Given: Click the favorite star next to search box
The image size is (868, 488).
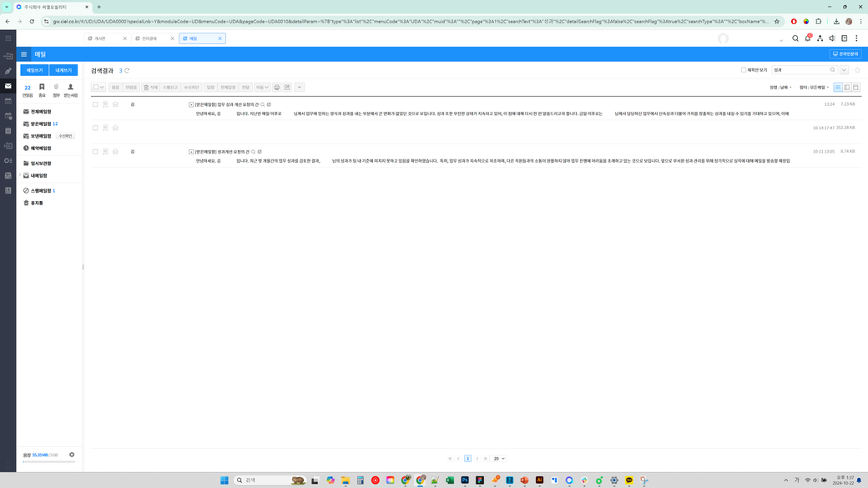Looking at the screenshot, I should coord(857,70).
